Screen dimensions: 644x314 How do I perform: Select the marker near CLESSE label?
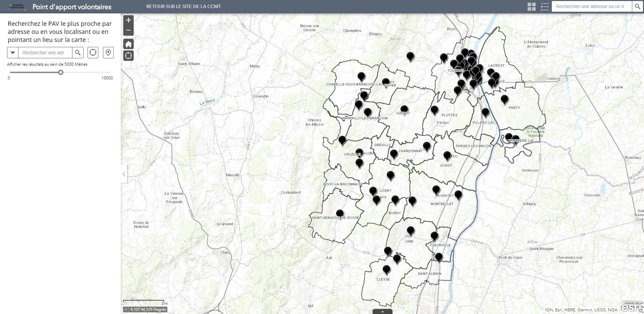point(386,269)
